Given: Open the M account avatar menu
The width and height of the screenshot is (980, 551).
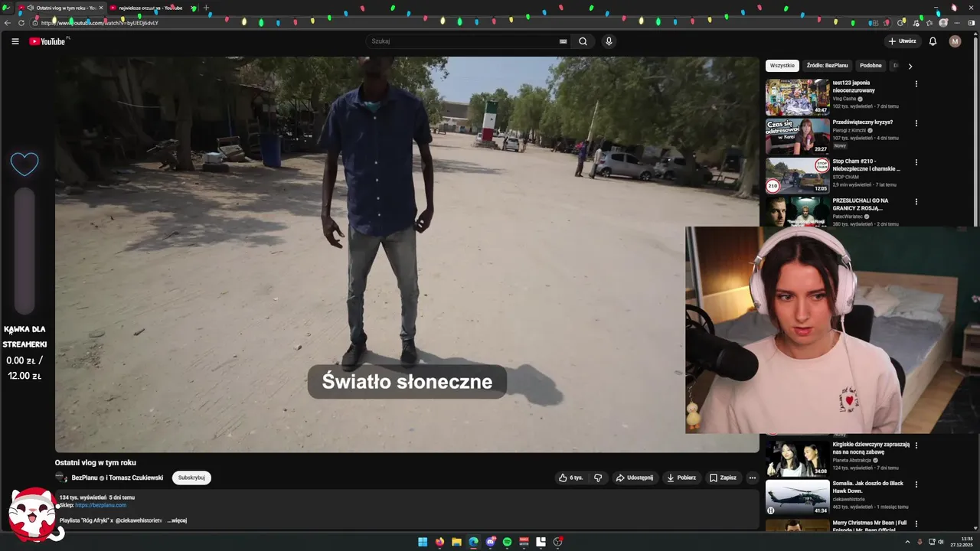Looking at the screenshot, I should click(x=955, y=41).
